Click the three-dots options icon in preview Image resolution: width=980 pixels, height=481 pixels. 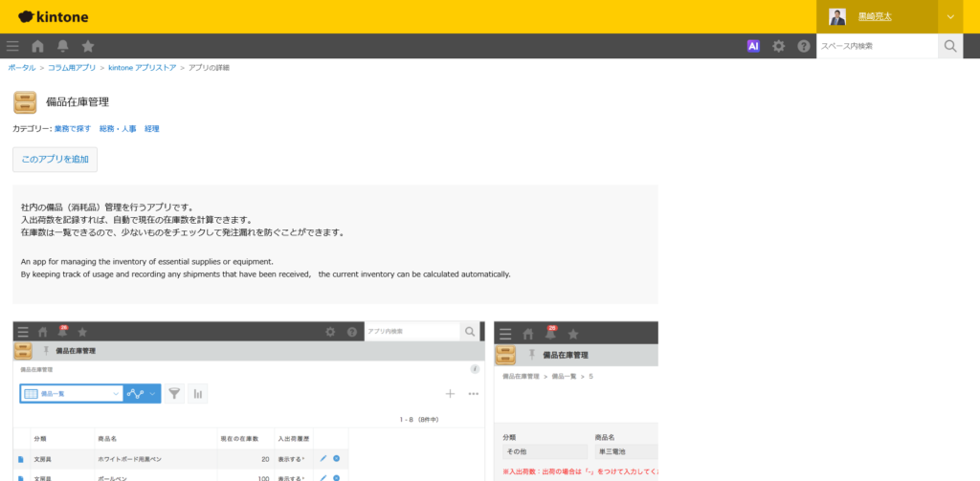473,394
